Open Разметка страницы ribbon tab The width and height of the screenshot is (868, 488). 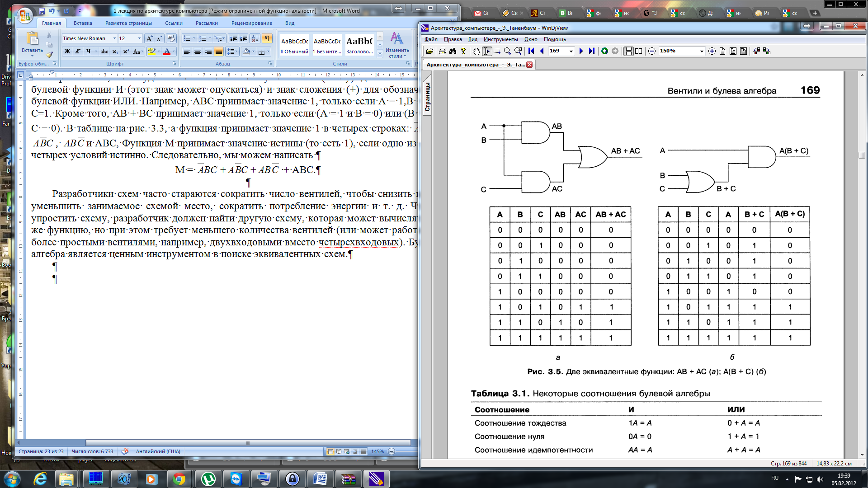click(128, 23)
